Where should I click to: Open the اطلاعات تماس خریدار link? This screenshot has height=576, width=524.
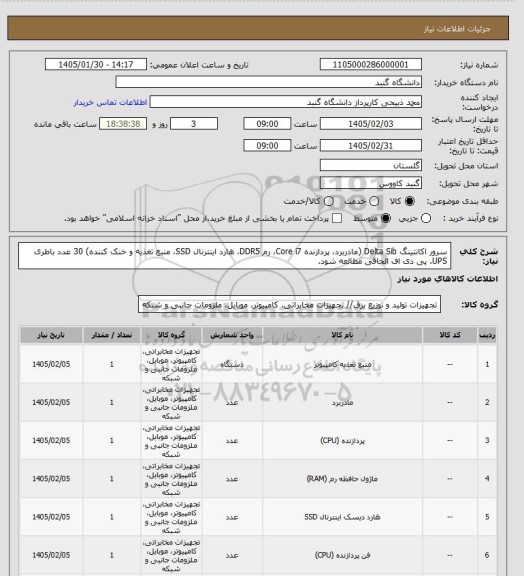click(x=110, y=102)
